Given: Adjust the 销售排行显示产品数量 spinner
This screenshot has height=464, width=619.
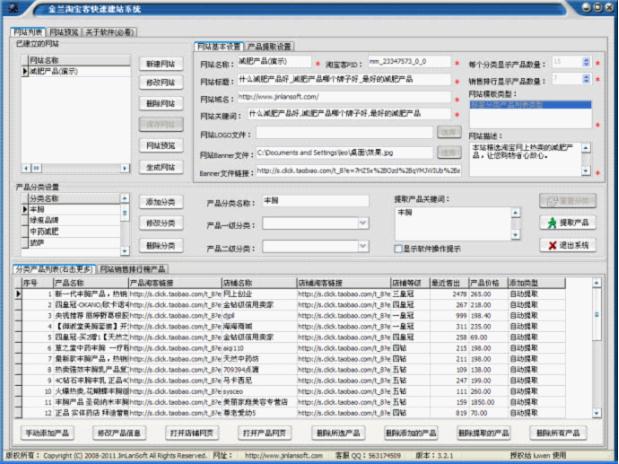Looking at the screenshot, I should [586, 79].
